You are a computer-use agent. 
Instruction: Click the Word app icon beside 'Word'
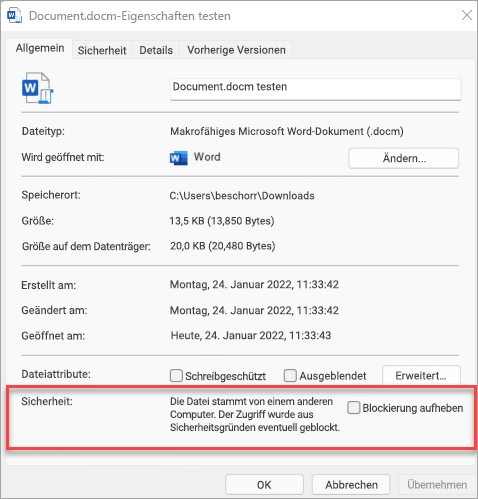[178, 158]
